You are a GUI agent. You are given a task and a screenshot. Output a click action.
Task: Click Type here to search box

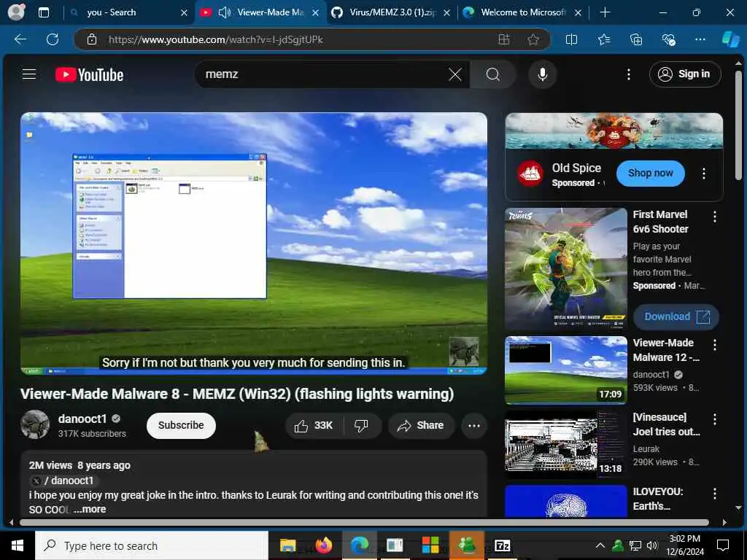pos(152,545)
